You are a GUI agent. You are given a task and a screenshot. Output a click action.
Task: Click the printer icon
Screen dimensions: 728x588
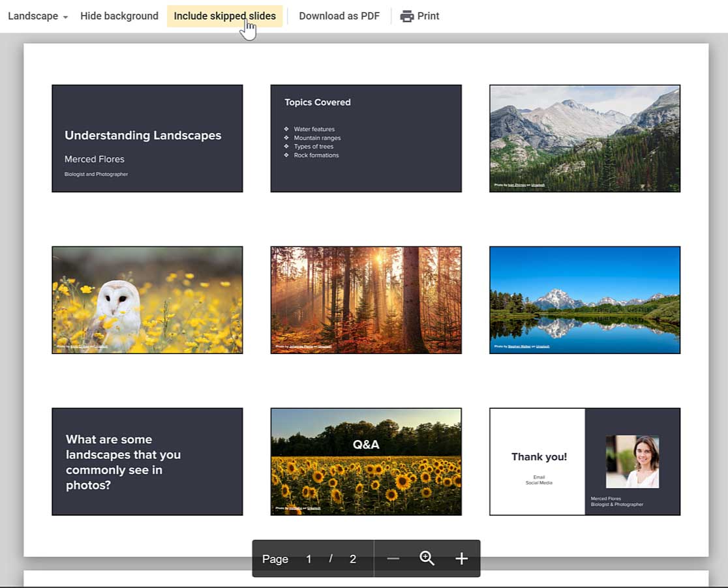click(407, 16)
